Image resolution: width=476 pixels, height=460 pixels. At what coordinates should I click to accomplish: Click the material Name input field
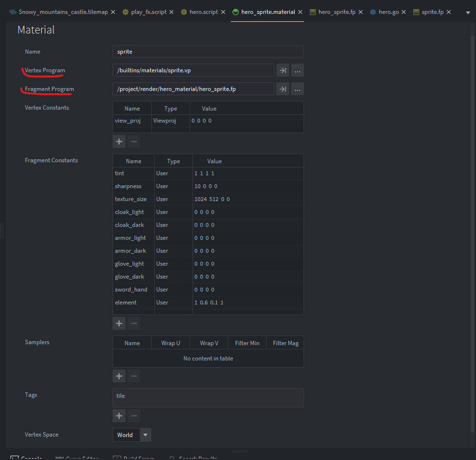click(x=208, y=52)
